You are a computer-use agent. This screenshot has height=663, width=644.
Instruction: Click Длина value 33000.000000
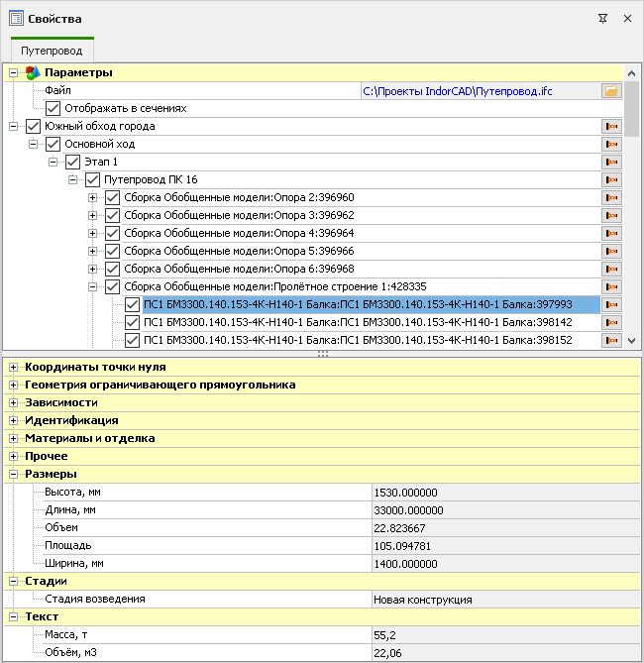click(505, 510)
